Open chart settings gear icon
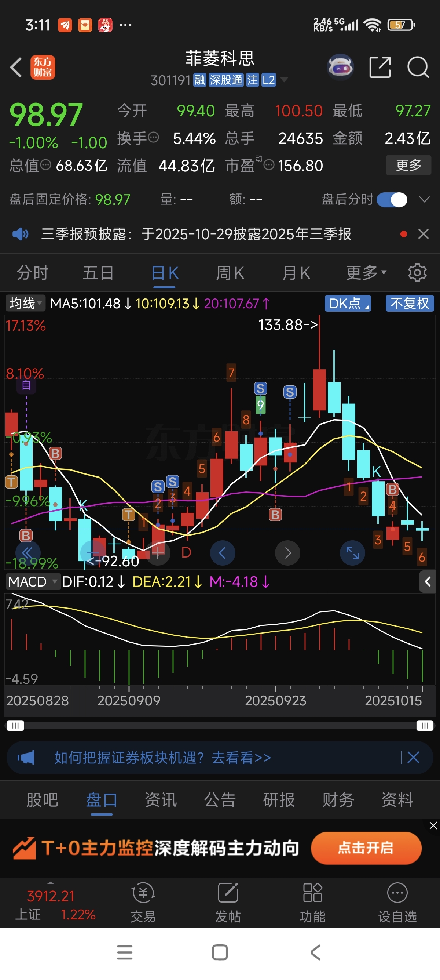 tap(417, 273)
